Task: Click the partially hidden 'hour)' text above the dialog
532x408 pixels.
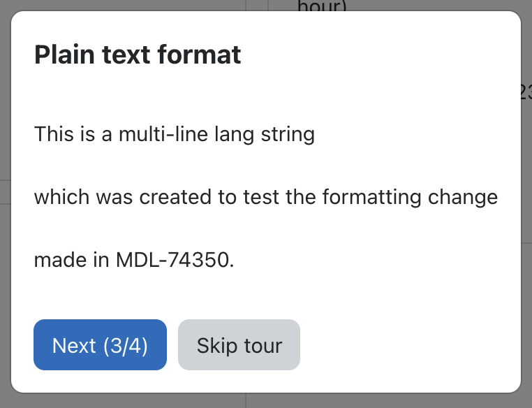Action: point(322,6)
